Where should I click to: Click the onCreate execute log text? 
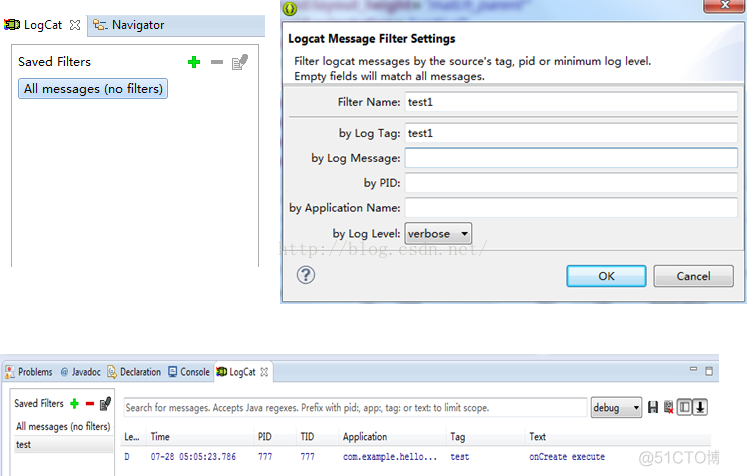(567, 457)
